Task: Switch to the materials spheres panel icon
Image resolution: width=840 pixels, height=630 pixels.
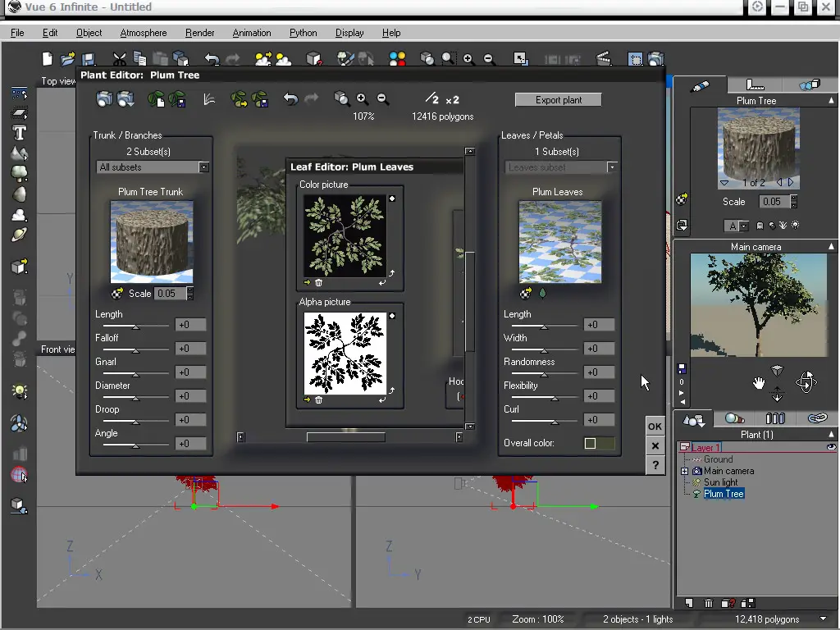Action: 735,418
